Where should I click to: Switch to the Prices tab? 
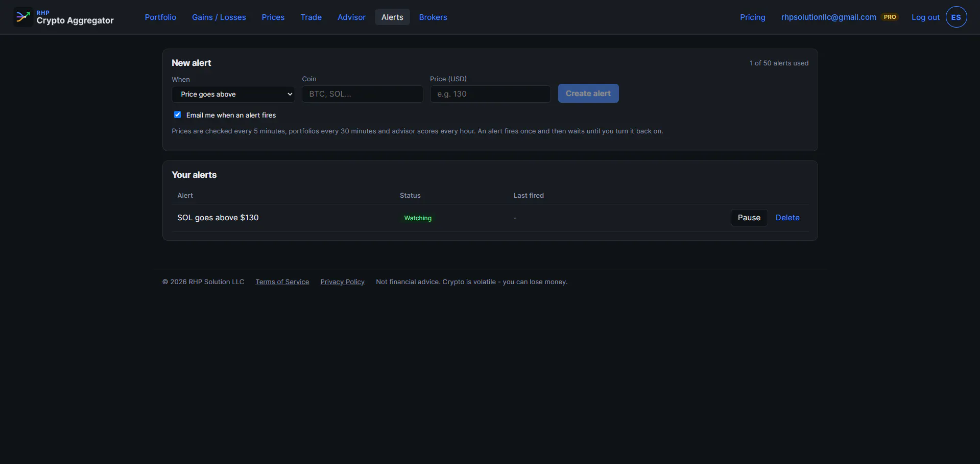(273, 17)
